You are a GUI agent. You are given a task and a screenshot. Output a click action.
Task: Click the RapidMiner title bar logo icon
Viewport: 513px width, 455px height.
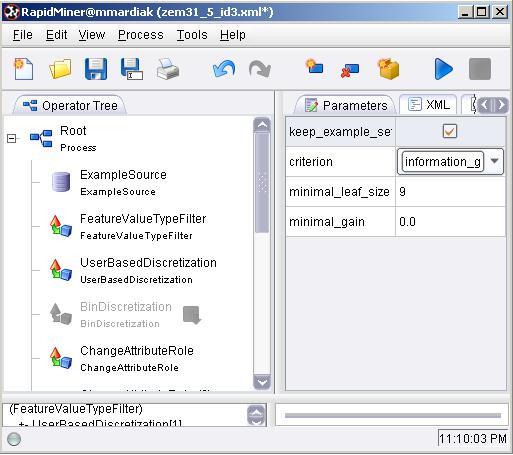pos(11,12)
